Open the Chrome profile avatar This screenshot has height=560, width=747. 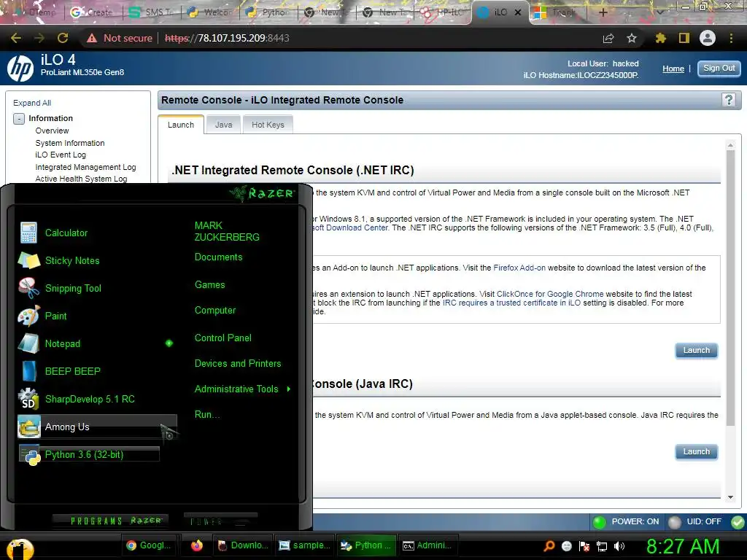[708, 38]
